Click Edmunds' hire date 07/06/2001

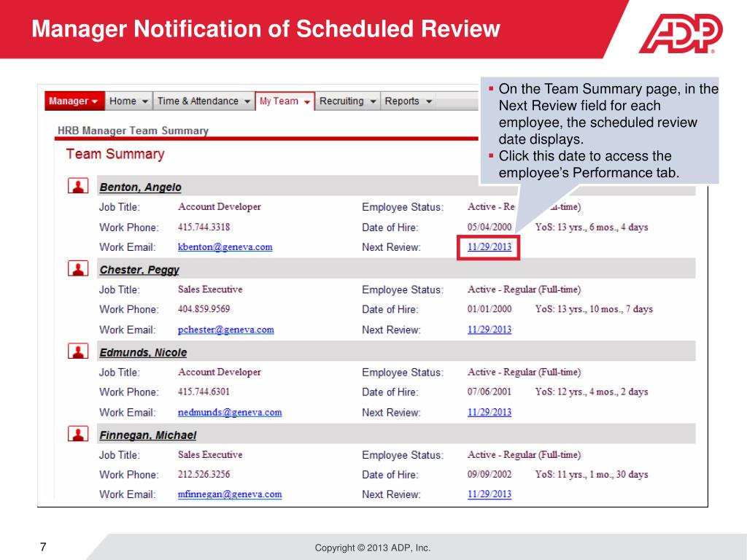(489, 392)
